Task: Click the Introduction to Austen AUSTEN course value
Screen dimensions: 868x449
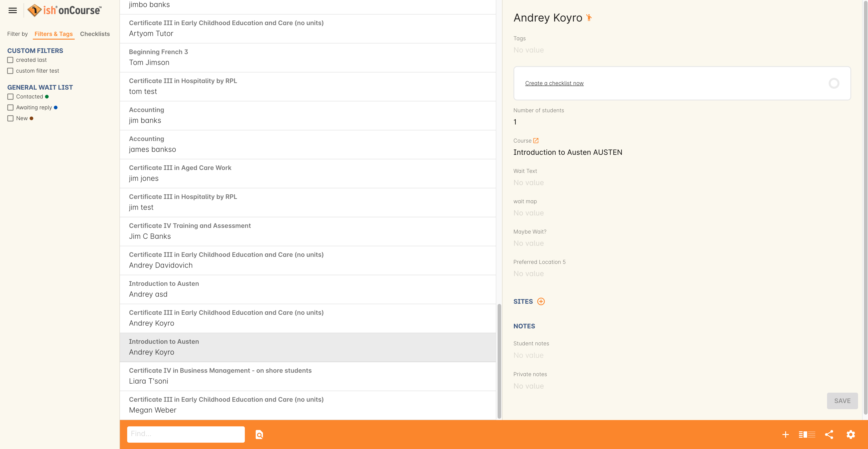Action: (x=568, y=152)
